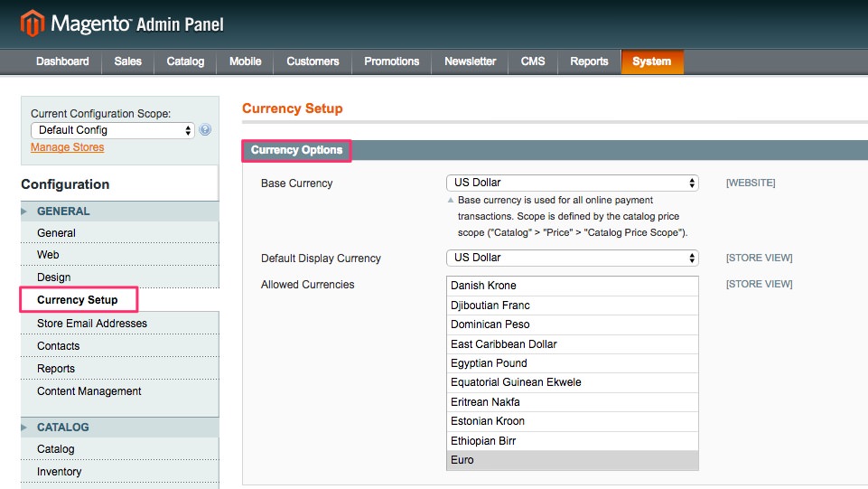Viewport: 868px width, 489px height.
Task: Open Design configuration page
Action: [119, 277]
